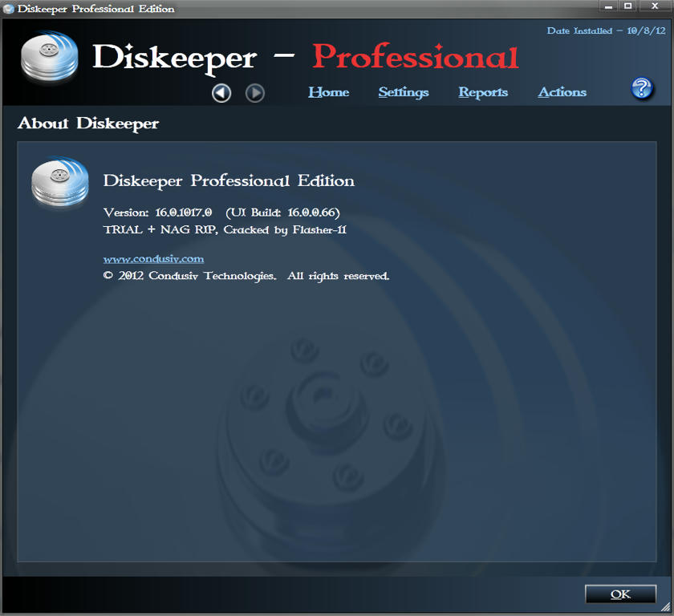
Task: Click the window resize grip corner
Action: click(666, 607)
